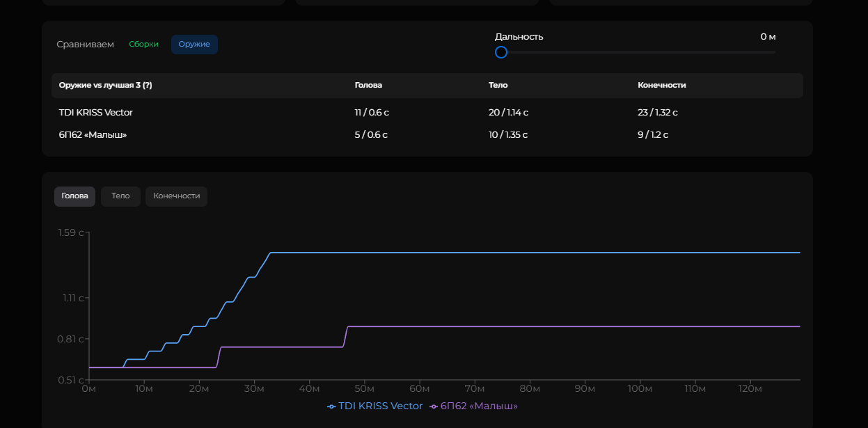868x428 pixels.
Task: Click the Оружие vs лучшая 3 (?) header
Action: click(x=106, y=85)
